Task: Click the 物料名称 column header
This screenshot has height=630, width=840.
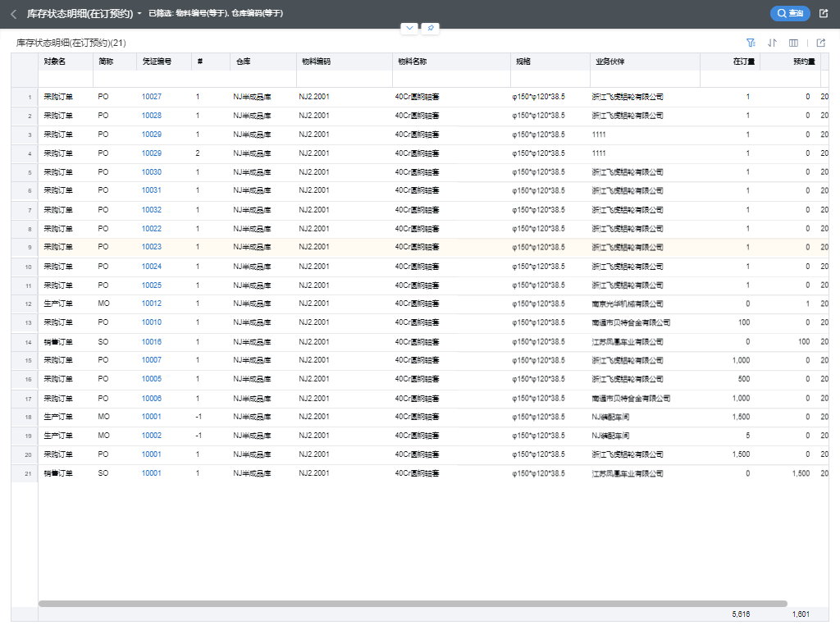Action: pyautogui.click(x=452, y=62)
